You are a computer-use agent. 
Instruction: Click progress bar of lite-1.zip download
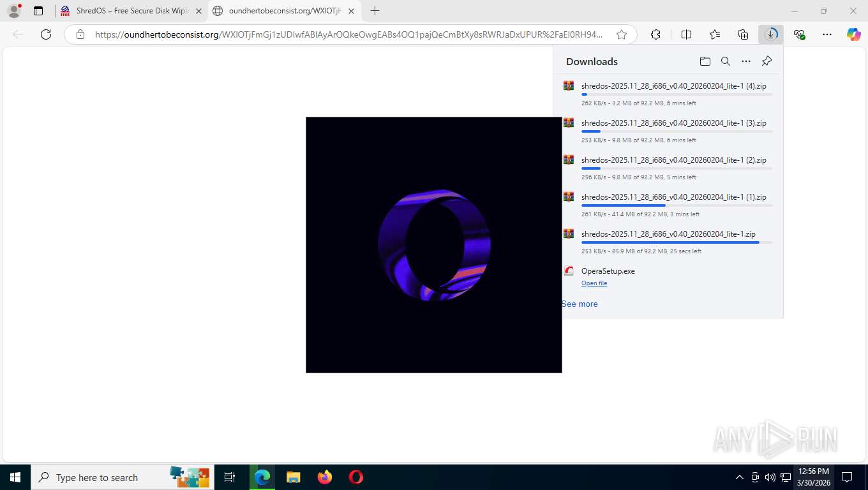[677, 242]
